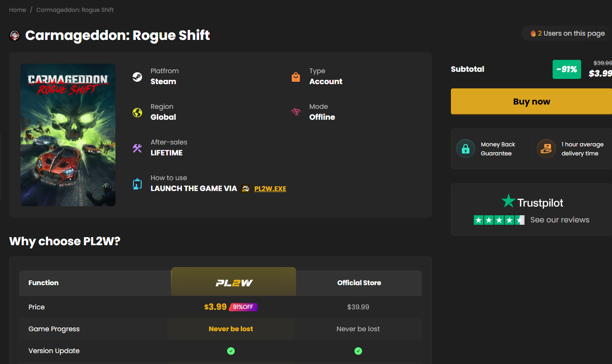Click the PL2W logo beside PL2W.EXE

pyautogui.click(x=246, y=189)
